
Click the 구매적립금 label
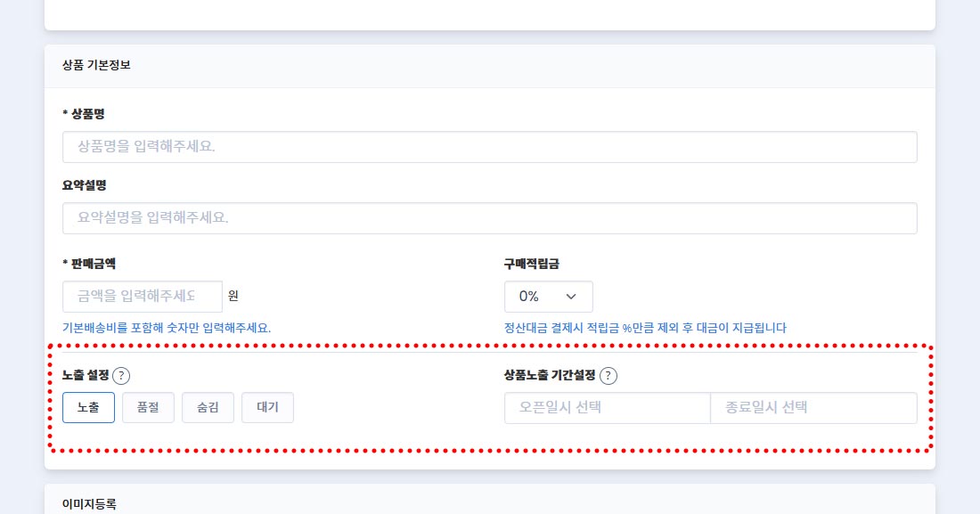coord(532,264)
